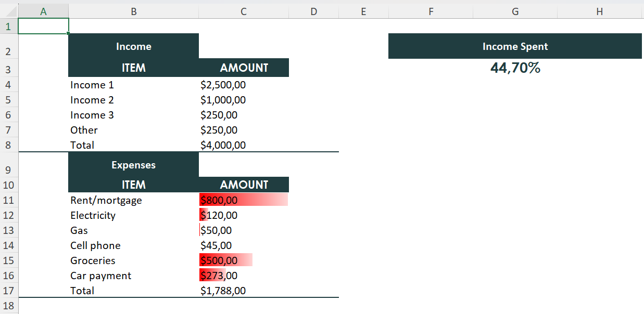This screenshot has width=644, height=314.
Task: Select the Income 2 cell
Action: click(133, 100)
